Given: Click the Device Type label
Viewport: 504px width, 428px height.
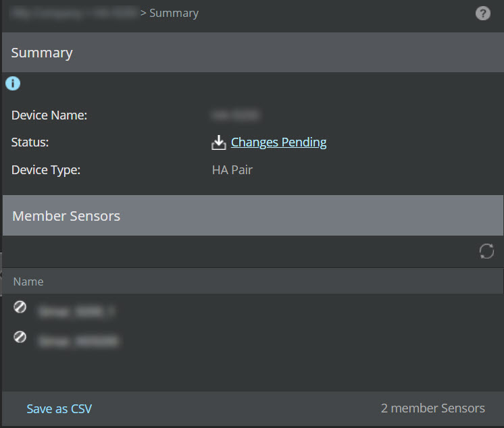Looking at the screenshot, I should click(x=46, y=170).
